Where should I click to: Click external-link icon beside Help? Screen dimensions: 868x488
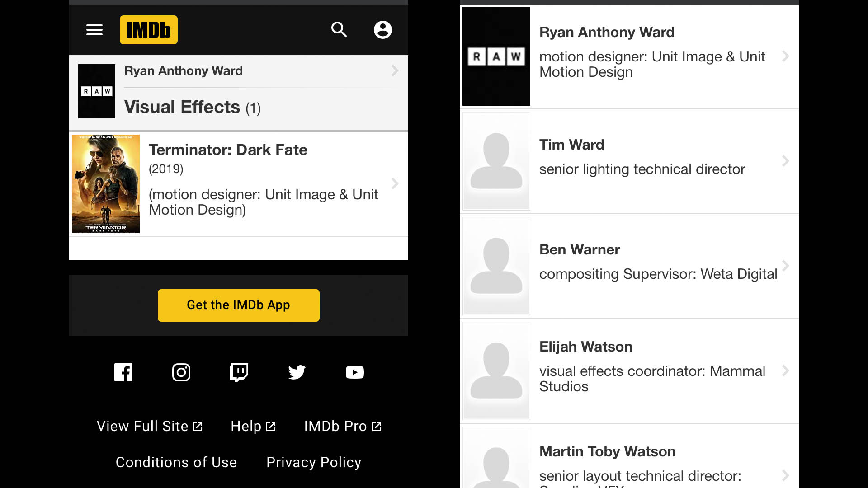[x=271, y=427]
